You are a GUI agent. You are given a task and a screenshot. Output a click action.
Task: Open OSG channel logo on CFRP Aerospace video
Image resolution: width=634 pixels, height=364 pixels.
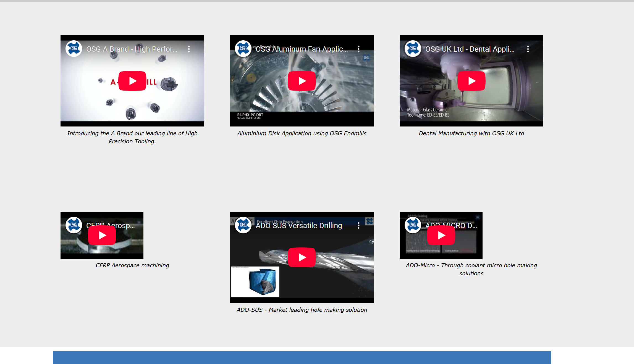tap(74, 225)
